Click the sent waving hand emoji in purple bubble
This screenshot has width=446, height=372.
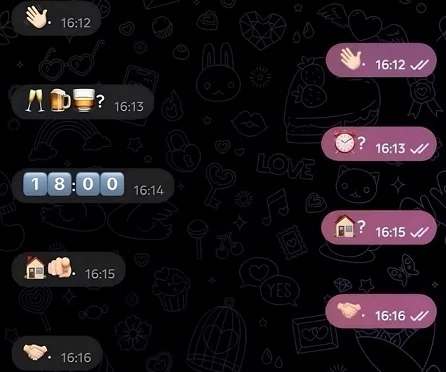tap(351, 59)
